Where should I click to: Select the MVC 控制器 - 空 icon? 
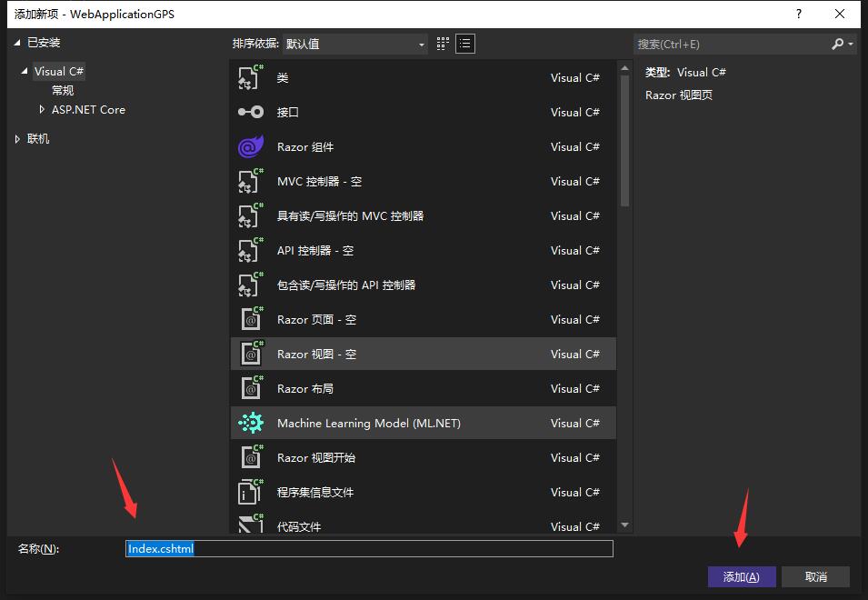click(250, 181)
